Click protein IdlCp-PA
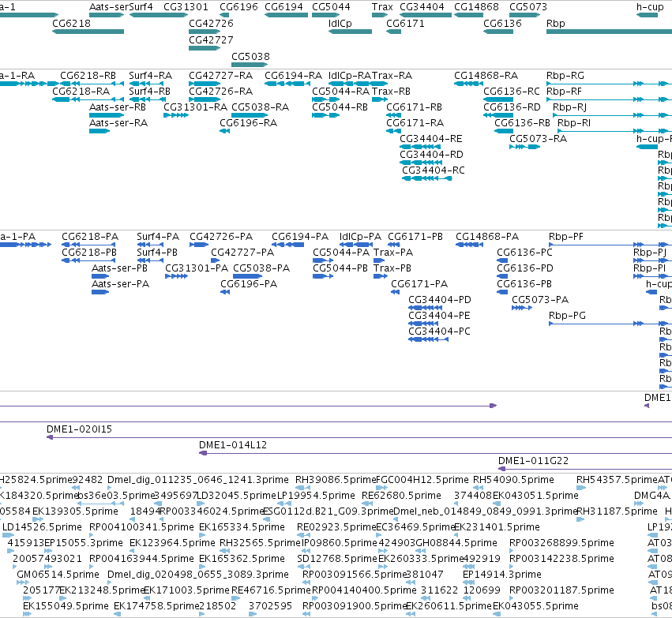This screenshot has width=672, height=618. tap(360, 237)
